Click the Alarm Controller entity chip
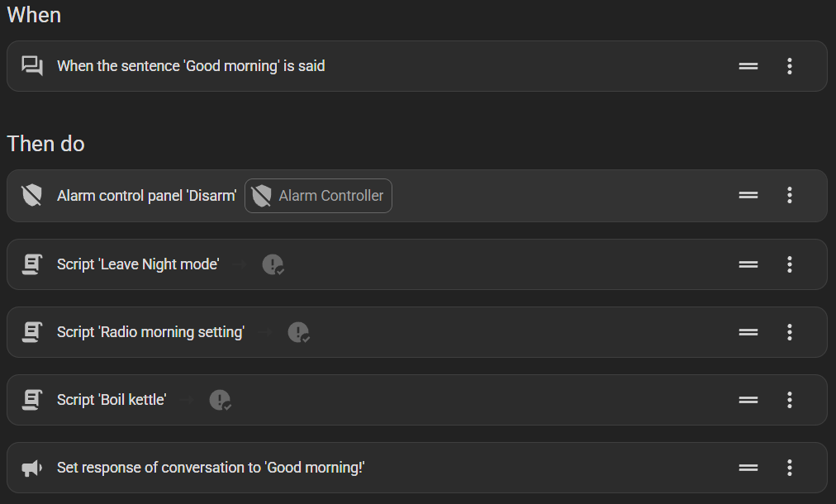This screenshot has width=836, height=504. [319, 196]
